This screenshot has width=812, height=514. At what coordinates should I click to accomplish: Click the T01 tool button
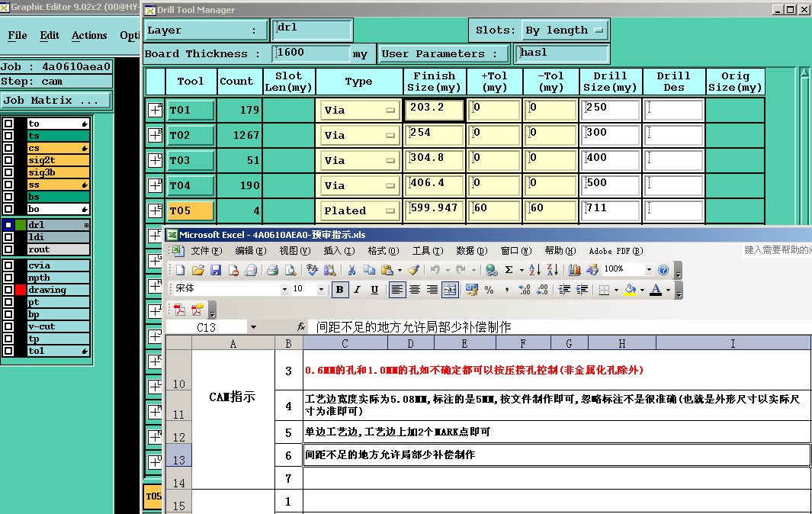(190, 110)
